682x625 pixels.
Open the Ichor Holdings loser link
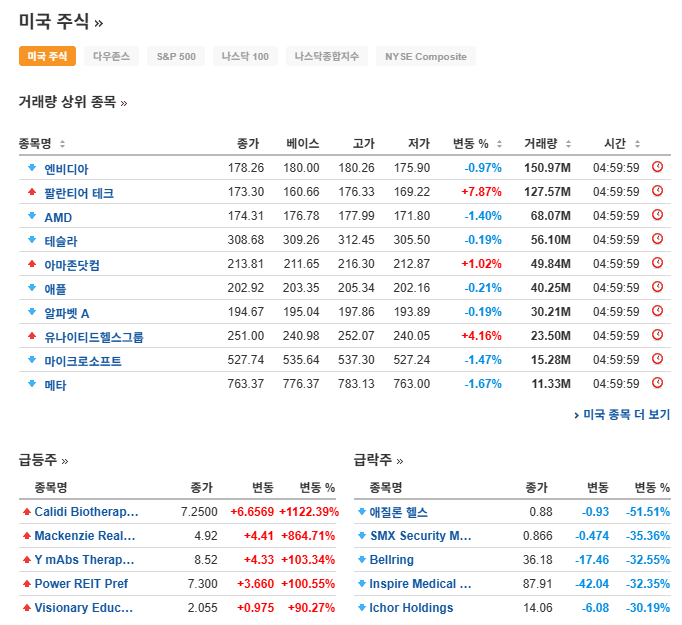click(411, 608)
